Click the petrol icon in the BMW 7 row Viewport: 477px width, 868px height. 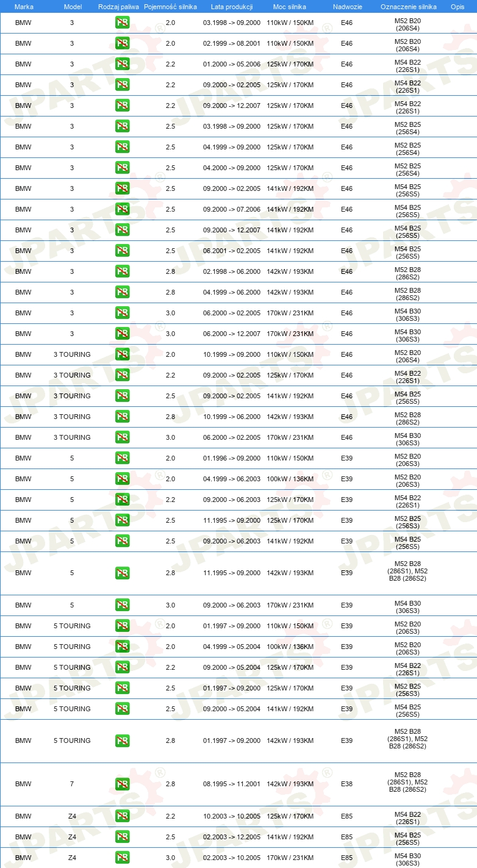coord(122,784)
